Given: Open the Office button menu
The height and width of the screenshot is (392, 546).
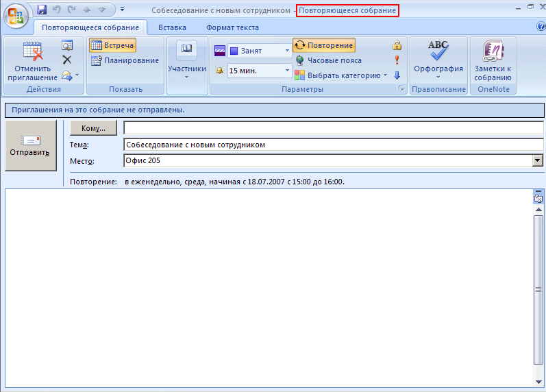Looking at the screenshot, I should (16, 16).
